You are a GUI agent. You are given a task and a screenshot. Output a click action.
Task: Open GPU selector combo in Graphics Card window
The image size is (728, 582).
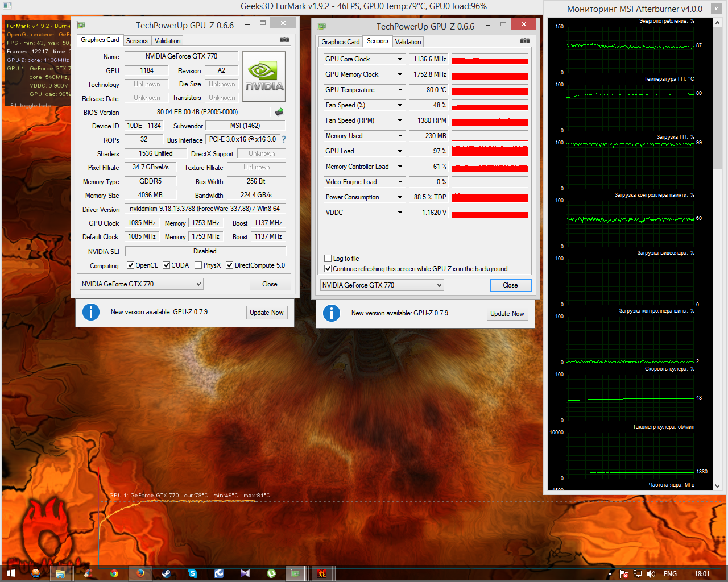[x=142, y=284]
